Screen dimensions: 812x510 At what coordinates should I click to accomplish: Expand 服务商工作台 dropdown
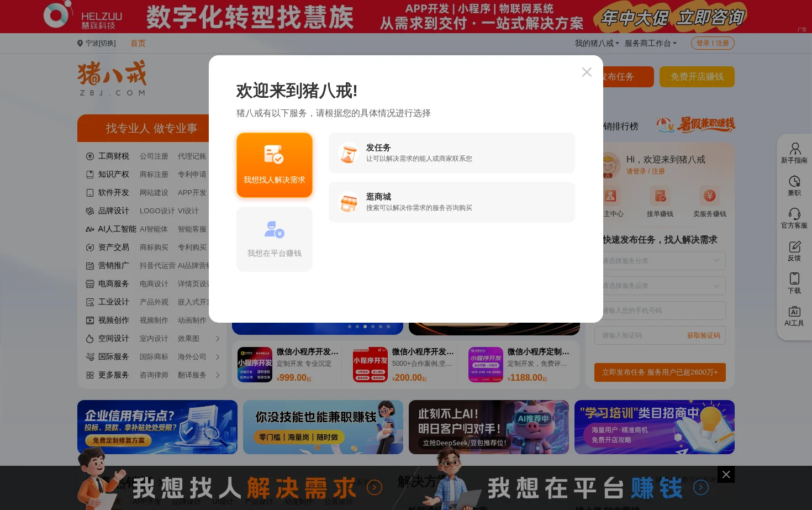(x=651, y=43)
